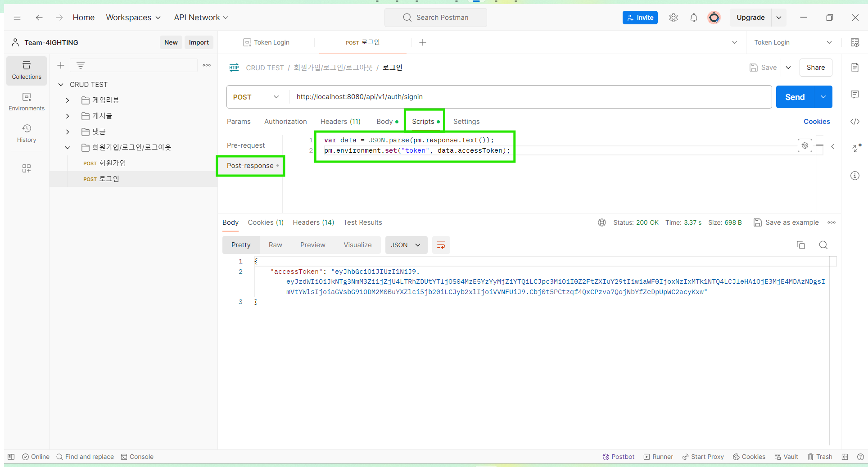868x467 pixels.
Task: Open environment quick look icon
Action: pyautogui.click(x=855, y=42)
